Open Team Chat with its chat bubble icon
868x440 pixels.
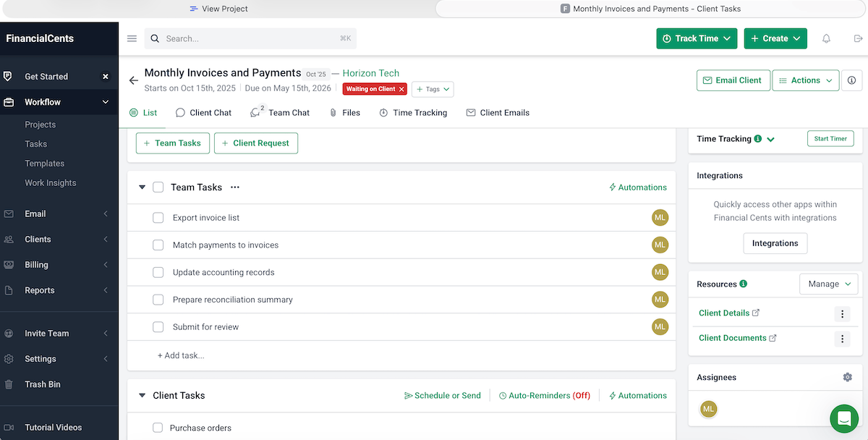[255, 112]
